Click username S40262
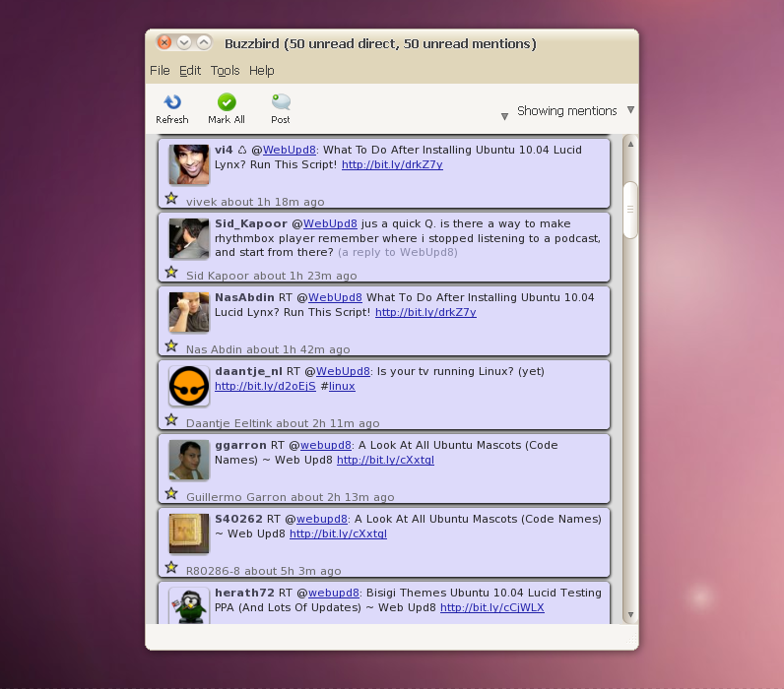This screenshot has width=784, height=689. pyautogui.click(x=238, y=519)
